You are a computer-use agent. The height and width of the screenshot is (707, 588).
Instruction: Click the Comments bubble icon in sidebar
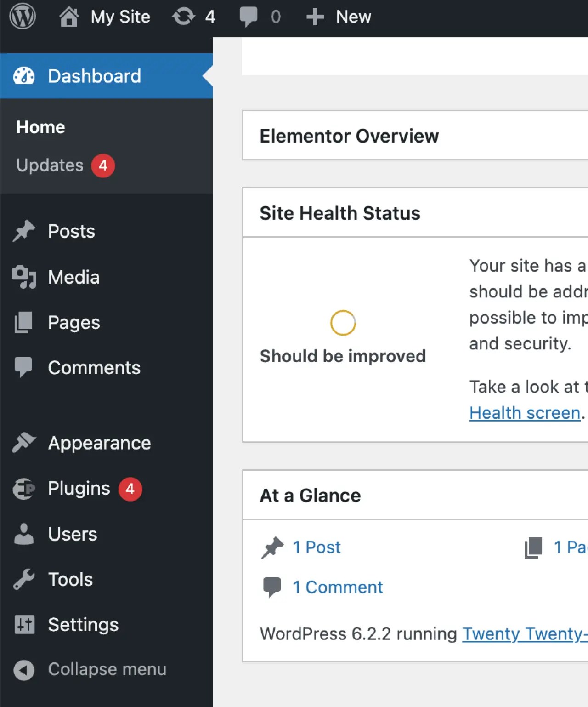pyautogui.click(x=23, y=367)
